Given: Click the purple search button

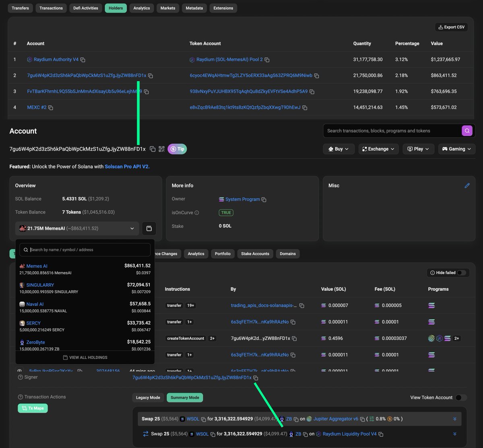Looking at the screenshot, I should (467, 131).
